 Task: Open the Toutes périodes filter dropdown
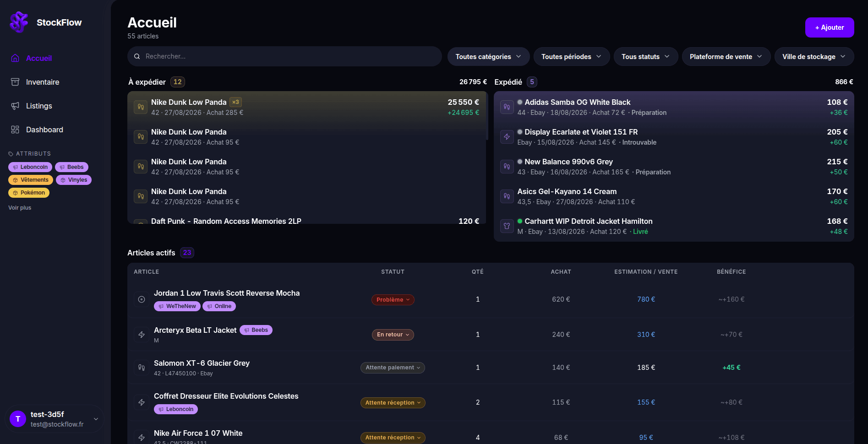tap(571, 57)
